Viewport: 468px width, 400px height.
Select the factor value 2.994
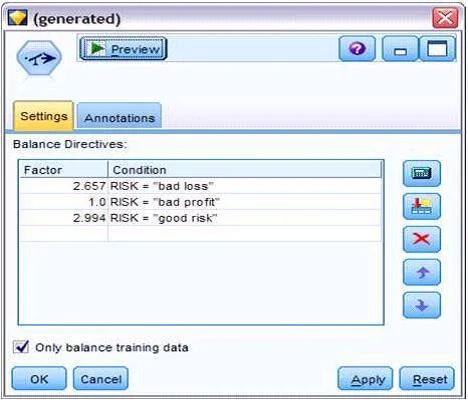coord(89,218)
